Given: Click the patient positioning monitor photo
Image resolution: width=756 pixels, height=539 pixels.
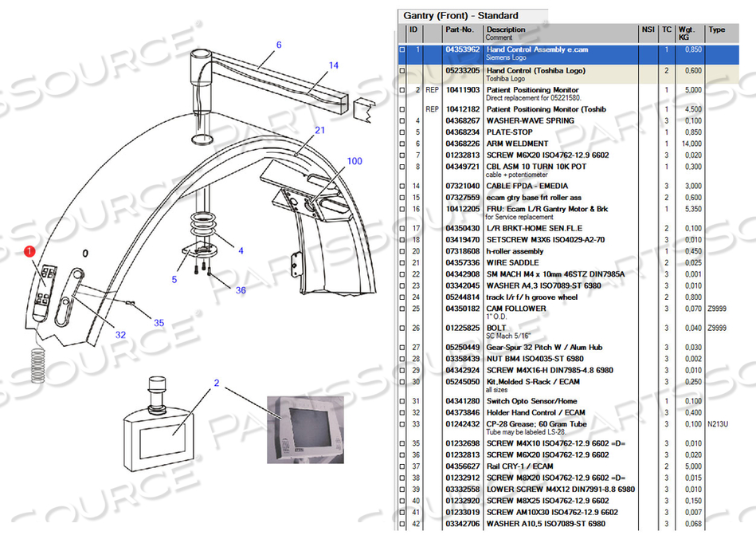Looking at the screenshot, I should [x=306, y=430].
